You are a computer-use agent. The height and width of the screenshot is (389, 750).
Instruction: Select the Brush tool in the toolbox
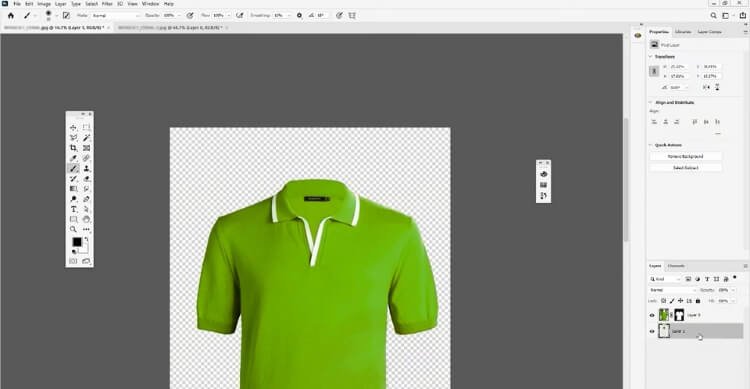[73, 168]
